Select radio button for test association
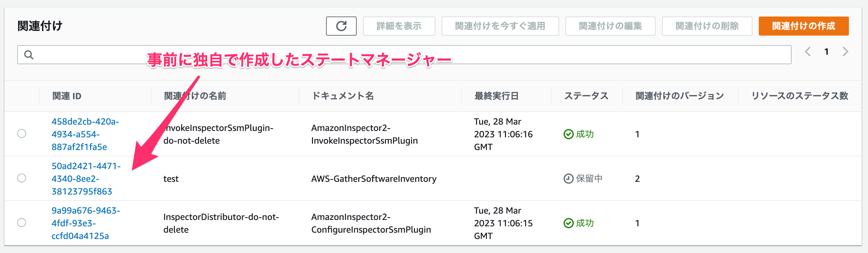 click(22, 178)
